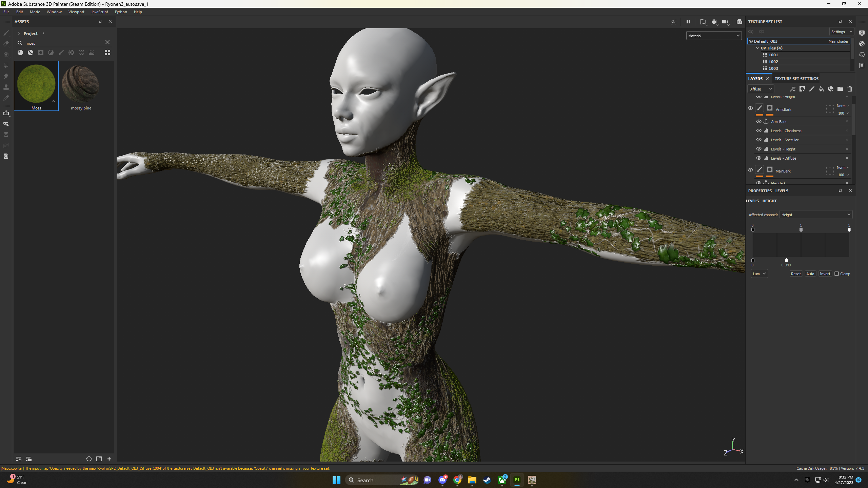
Task: Add a new fill layer bucket icon
Action: (x=821, y=89)
